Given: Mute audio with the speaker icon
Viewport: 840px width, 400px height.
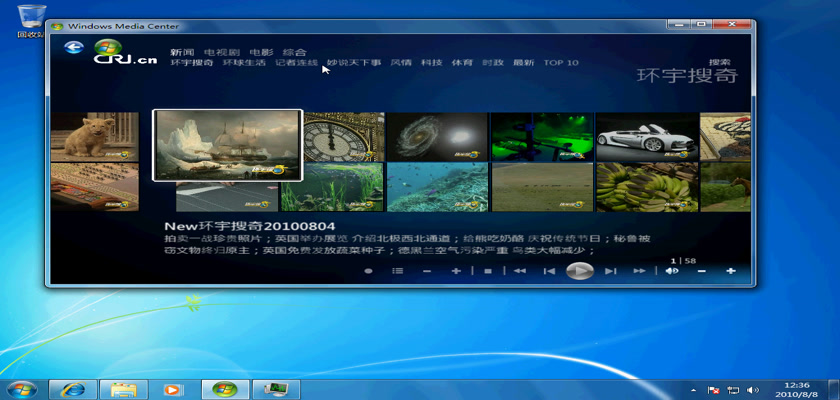Looking at the screenshot, I should click(x=671, y=271).
